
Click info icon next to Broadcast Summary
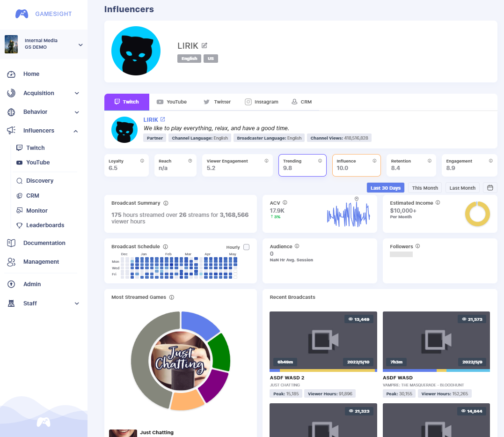166,203
